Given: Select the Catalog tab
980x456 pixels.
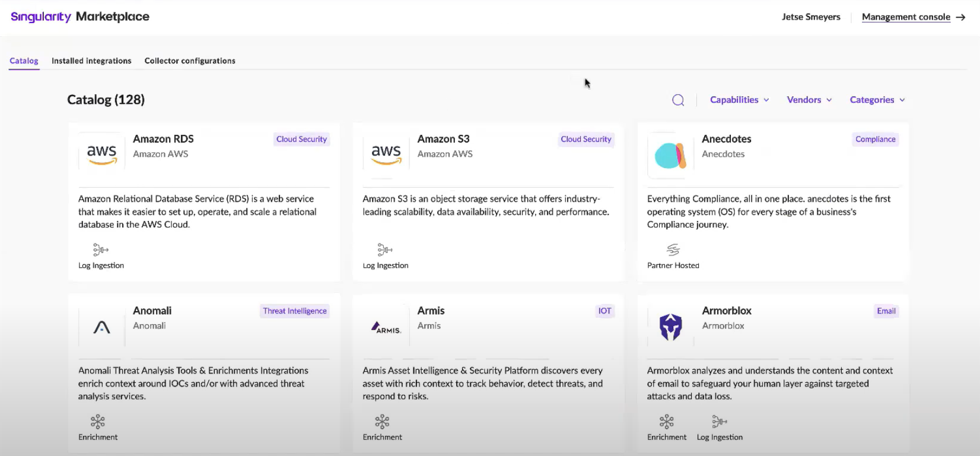Looking at the screenshot, I should [x=24, y=61].
